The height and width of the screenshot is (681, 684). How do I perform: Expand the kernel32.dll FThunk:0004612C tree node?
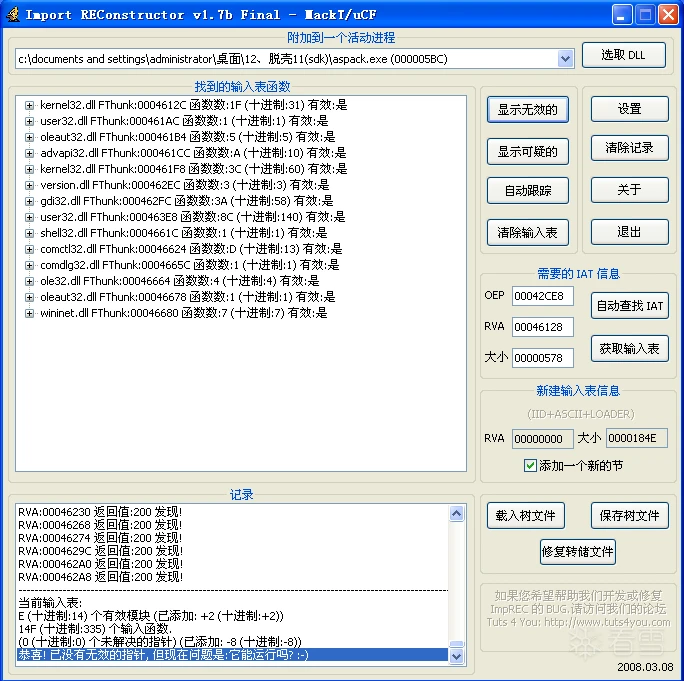click(x=30, y=106)
